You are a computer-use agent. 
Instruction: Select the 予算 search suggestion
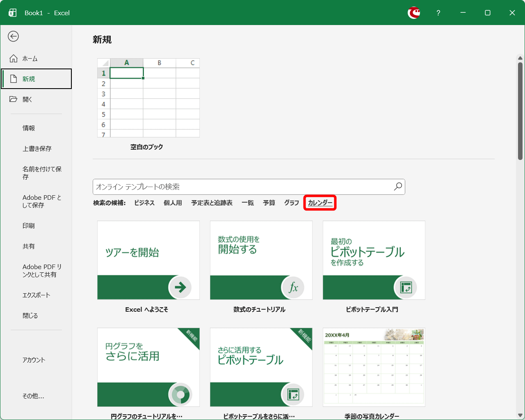[269, 202]
